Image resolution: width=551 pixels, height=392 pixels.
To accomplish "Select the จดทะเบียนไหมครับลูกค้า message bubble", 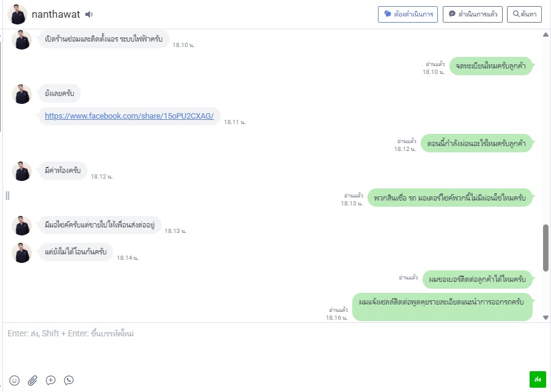I will coord(490,66).
